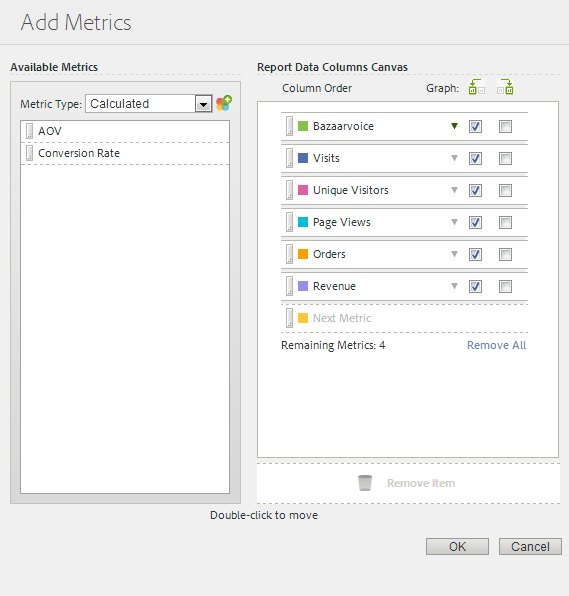Select the Unique Visitors column label
Viewport: 569px width, 596px height.
[350, 190]
